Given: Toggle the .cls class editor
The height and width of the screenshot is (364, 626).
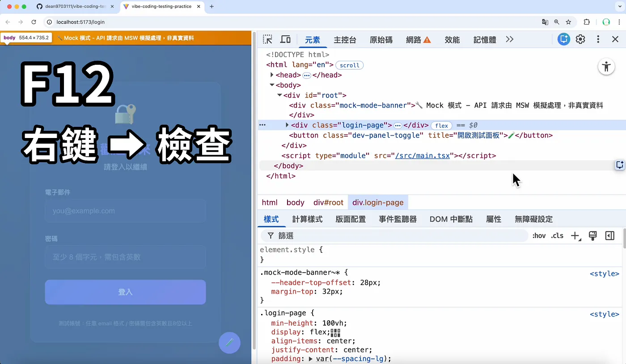Looking at the screenshot, I should pyautogui.click(x=557, y=236).
